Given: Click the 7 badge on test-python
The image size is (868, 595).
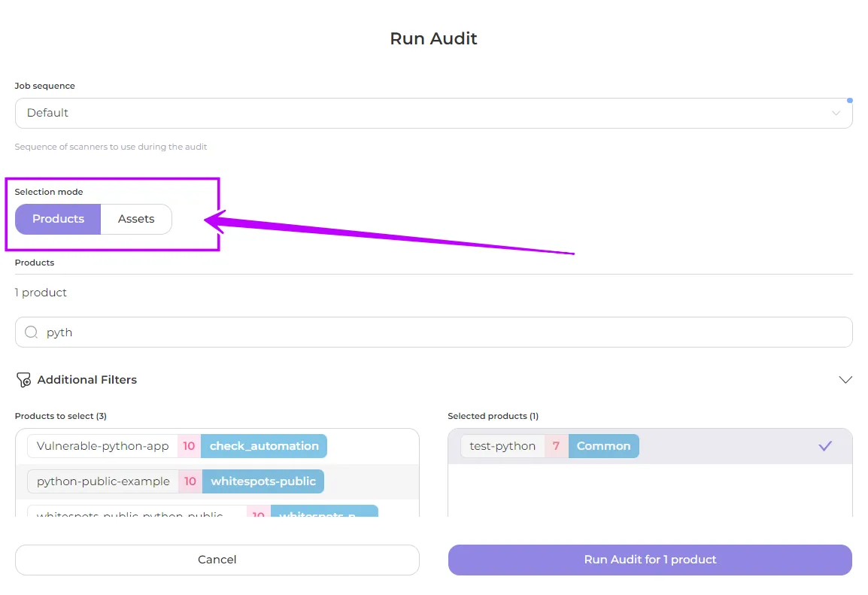Looking at the screenshot, I should coord(556,446).
